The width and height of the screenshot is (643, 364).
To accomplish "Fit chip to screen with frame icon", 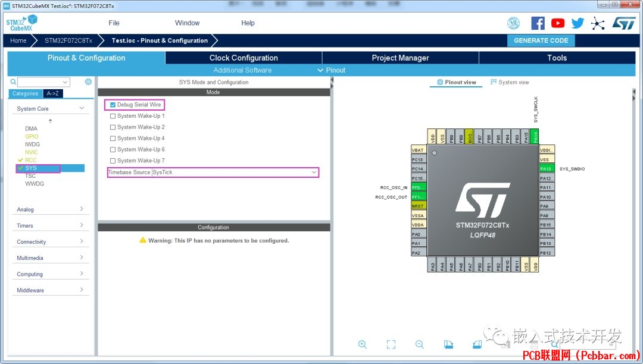I will click(x=391, y=344).
